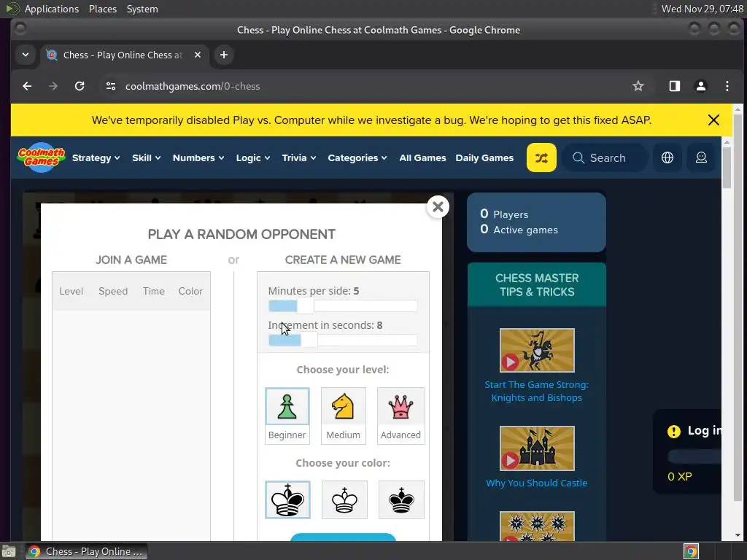The width and height of the screenshot is (747, 560).
Task: Close the Chess browser tab
Action: 197,55
